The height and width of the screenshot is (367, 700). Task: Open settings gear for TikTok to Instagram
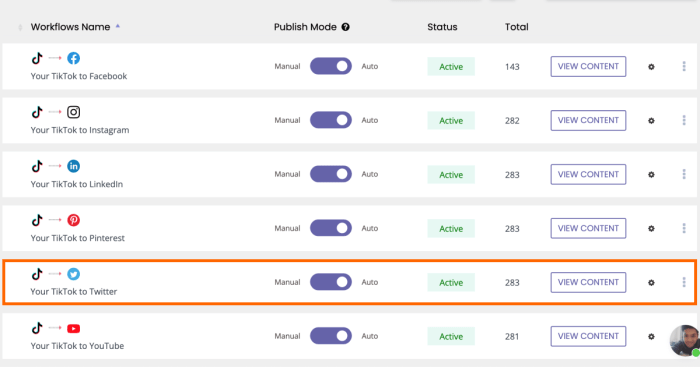[651, 121]
